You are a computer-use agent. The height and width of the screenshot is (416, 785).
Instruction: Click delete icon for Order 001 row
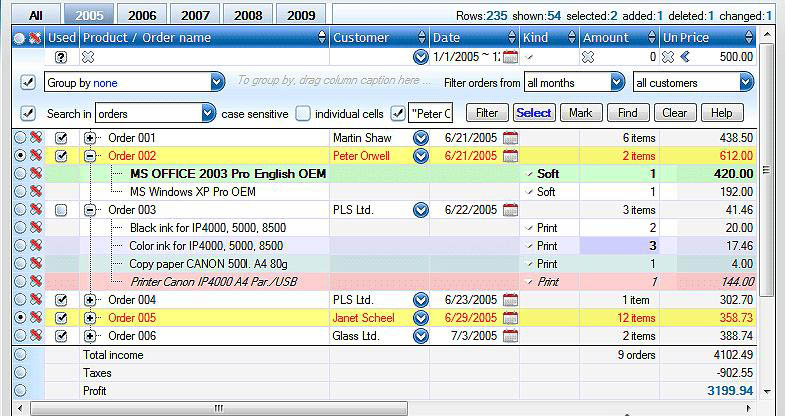(x=36, y=137)
